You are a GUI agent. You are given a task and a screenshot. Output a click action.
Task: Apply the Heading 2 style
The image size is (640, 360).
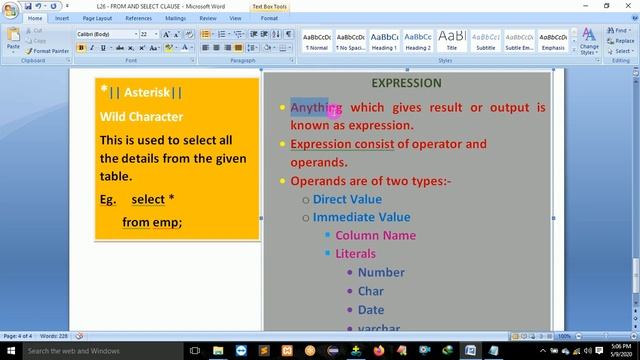(x=418, y=41)
